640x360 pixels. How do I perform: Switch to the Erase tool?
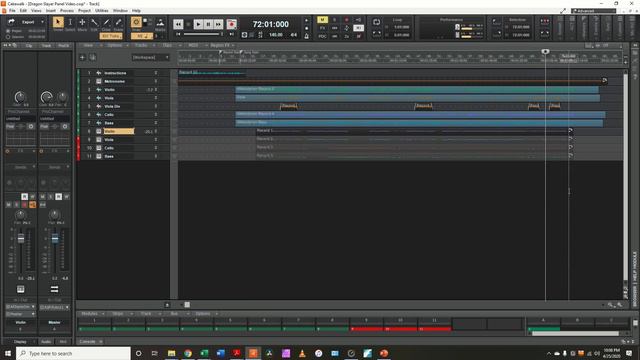coord(118,22)
